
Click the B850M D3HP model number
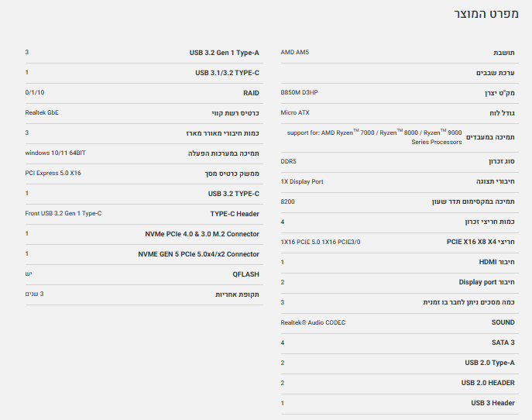[x=299, y=92]
